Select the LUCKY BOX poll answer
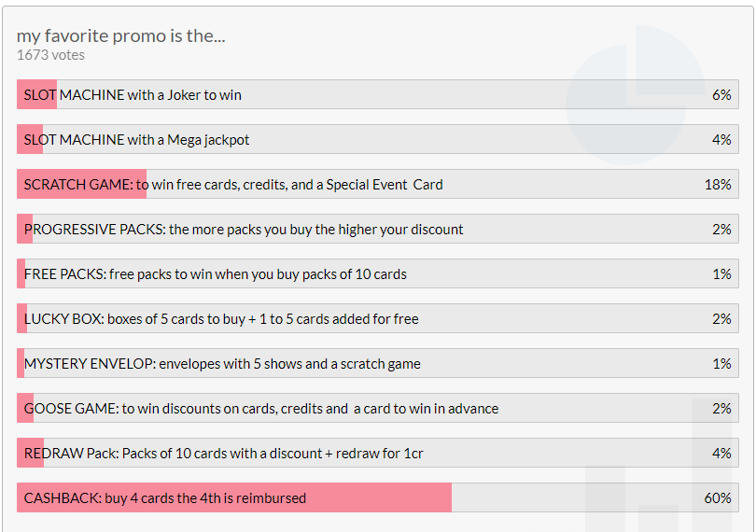The height and width of the screenshot is (532, 756). tap(221, 319)
